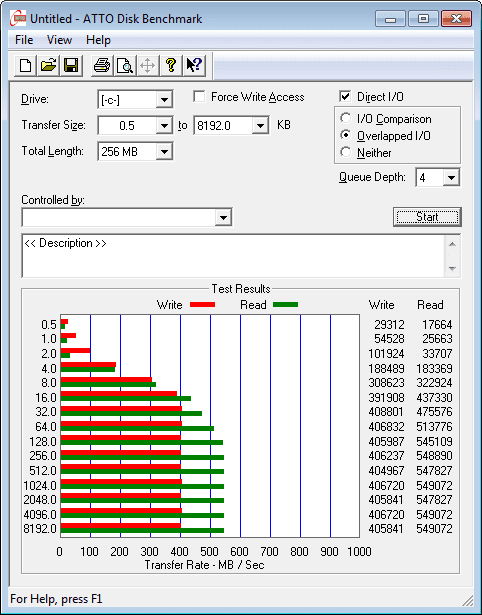The height and width of the screenshot is (615, 482).
Task: Open the Queue Depth dropdown
Action: pos(451,178)
